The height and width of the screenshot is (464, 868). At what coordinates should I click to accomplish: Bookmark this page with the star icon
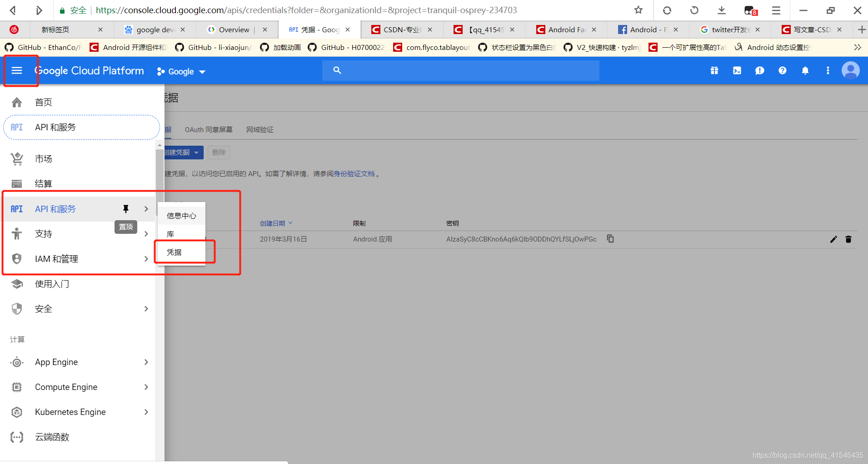639,10
